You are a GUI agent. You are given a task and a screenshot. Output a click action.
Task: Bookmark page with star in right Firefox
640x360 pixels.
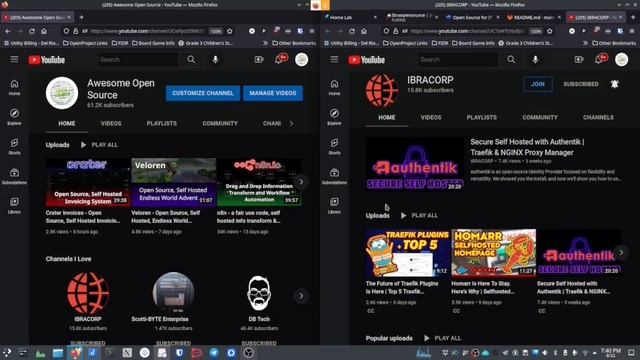[x=550, y=31]
